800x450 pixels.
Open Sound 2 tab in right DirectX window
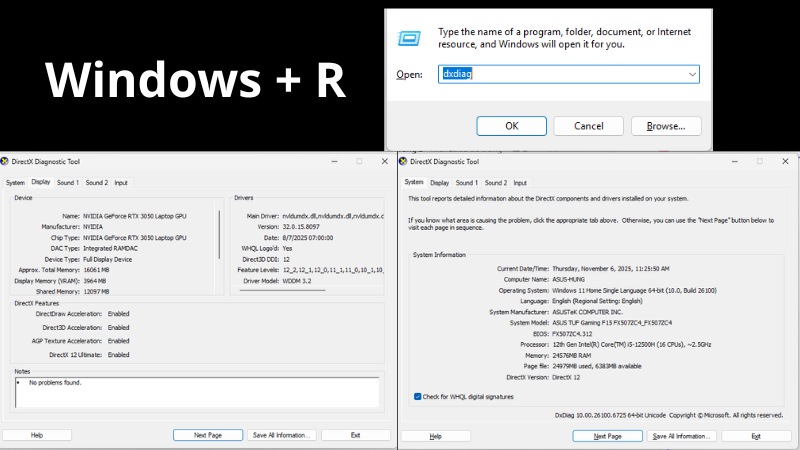click(x=496, y=183)
